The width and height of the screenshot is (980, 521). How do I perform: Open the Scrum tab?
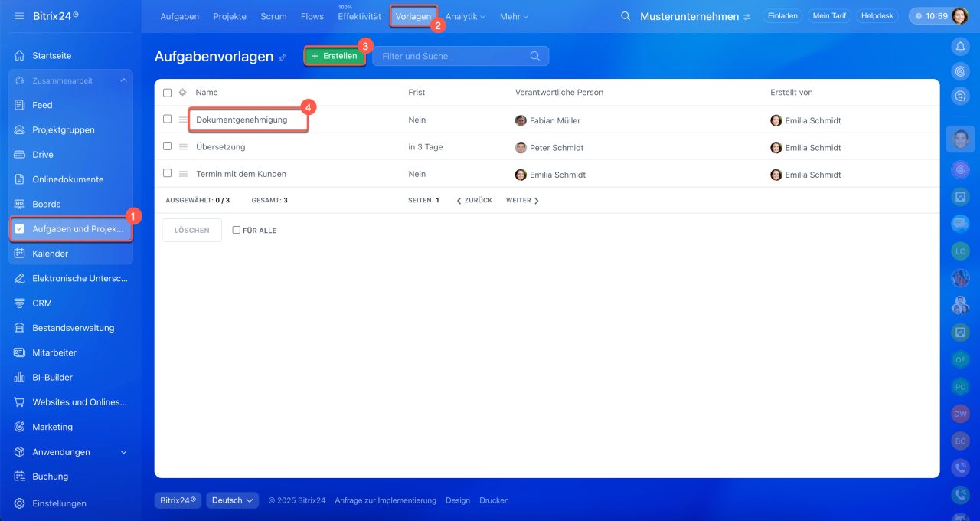tap(273, 16)
